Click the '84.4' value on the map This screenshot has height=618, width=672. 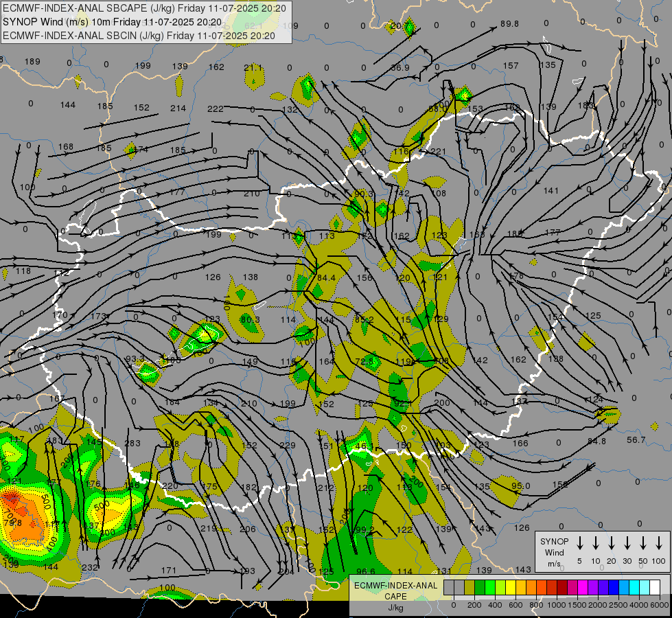[326, 278]
